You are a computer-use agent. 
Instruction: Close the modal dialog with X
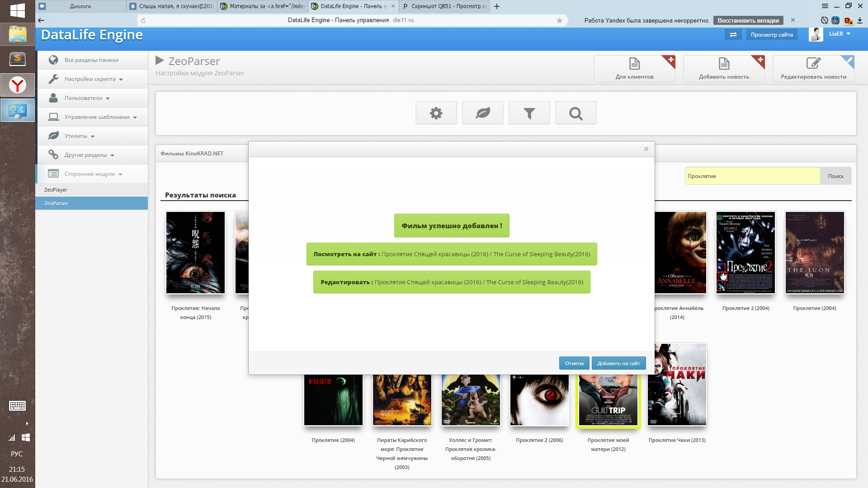(646, 149)
